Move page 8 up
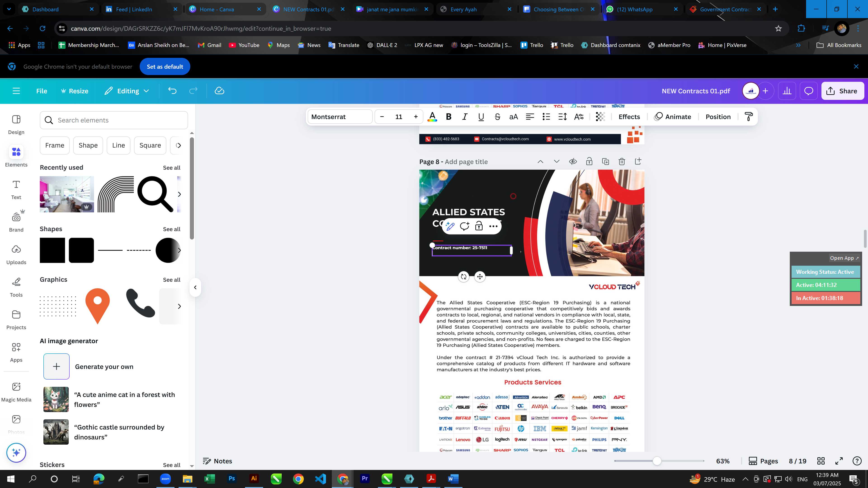Viewport: 868px width, 488px height. 540,162
